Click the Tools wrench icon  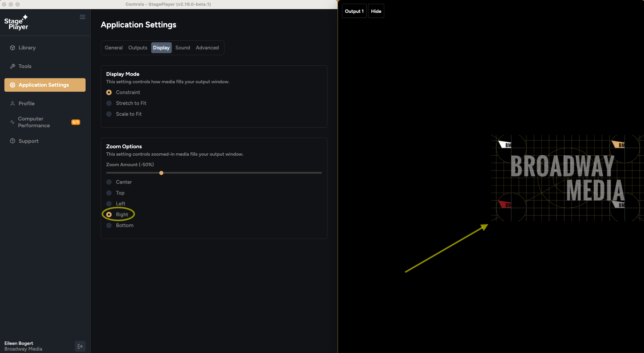[13, 66]
